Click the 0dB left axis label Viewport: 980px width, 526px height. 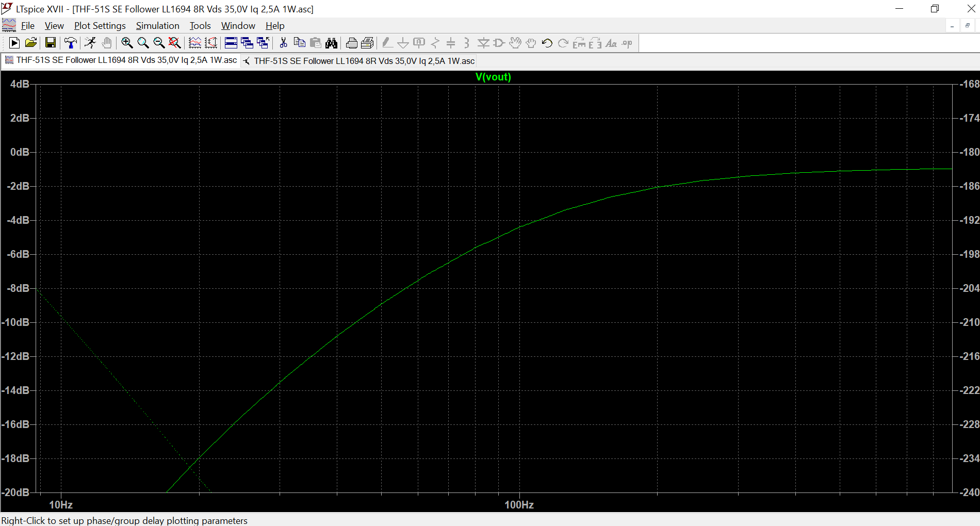(20, 152)
